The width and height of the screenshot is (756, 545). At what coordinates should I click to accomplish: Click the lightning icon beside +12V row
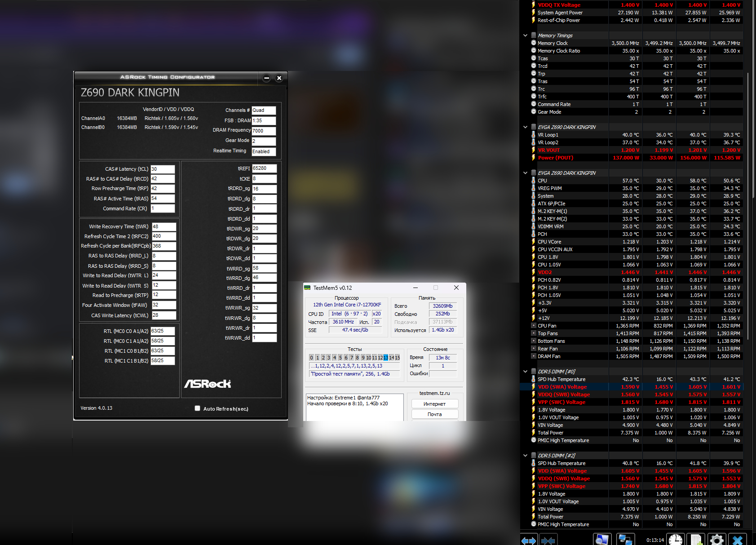[534, 318]
